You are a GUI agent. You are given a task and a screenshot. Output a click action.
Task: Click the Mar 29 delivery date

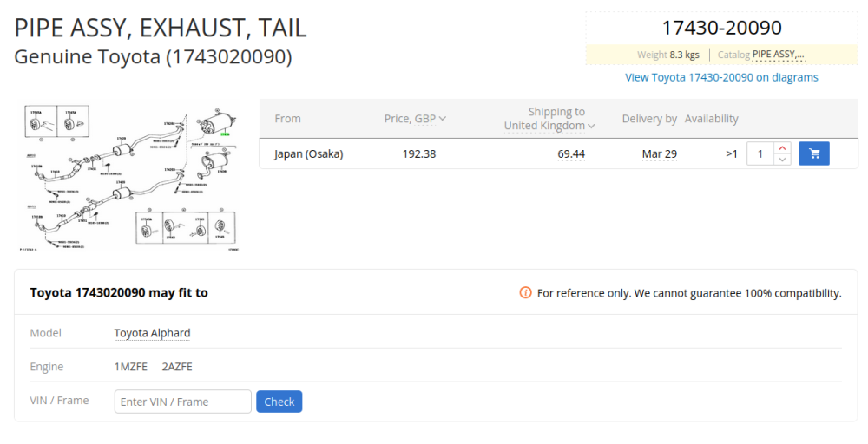[660, 154]
